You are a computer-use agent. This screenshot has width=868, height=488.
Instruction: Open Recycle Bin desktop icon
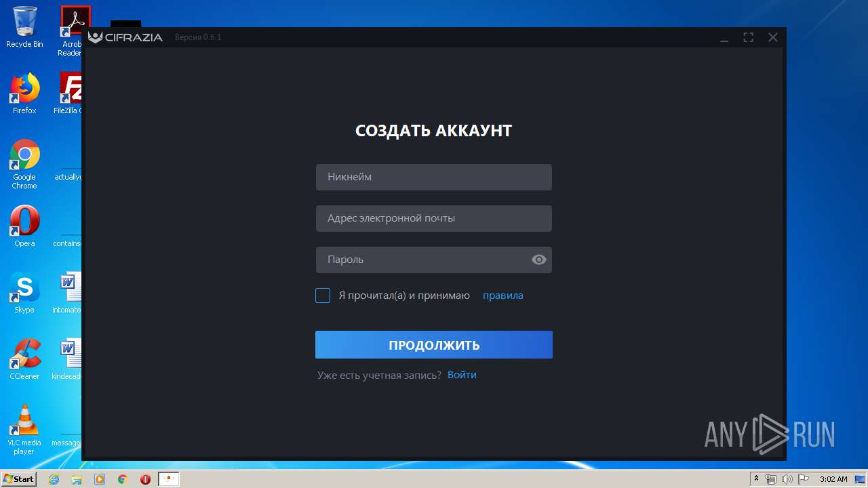24,27
